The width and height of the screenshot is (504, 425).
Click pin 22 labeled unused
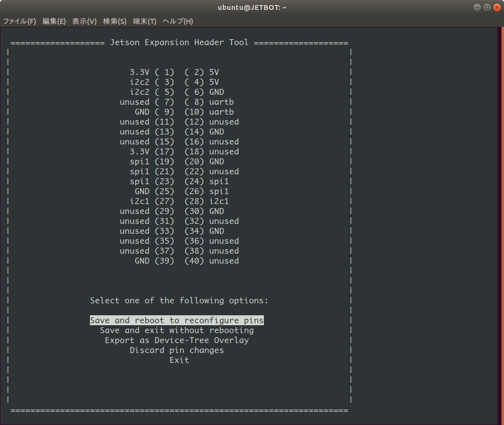pos(212,172)
